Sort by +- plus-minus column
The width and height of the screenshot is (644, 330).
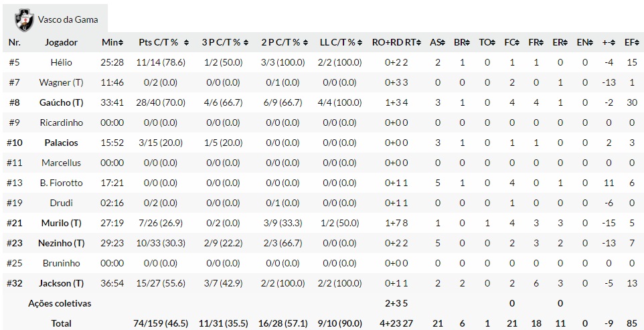[608, 42]
